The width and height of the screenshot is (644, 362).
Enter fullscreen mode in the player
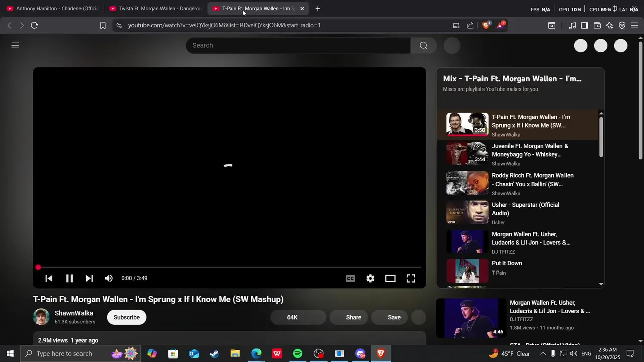tap(411, 278)
